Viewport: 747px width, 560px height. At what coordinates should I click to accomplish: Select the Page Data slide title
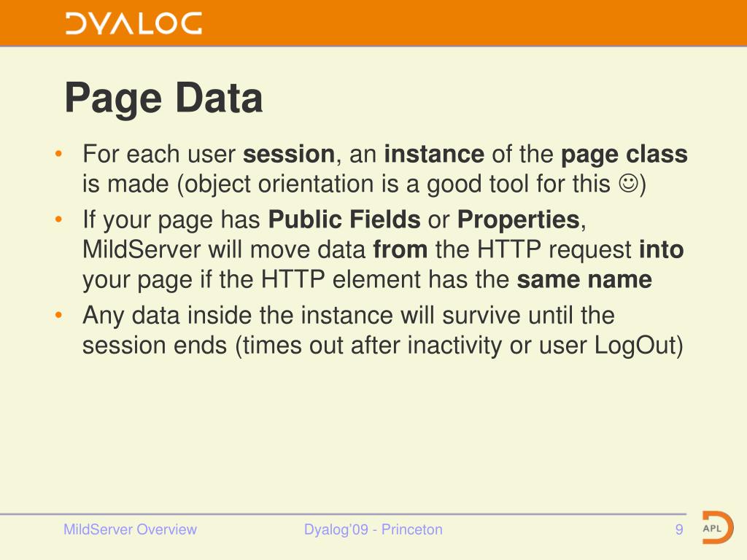(163, 98)
